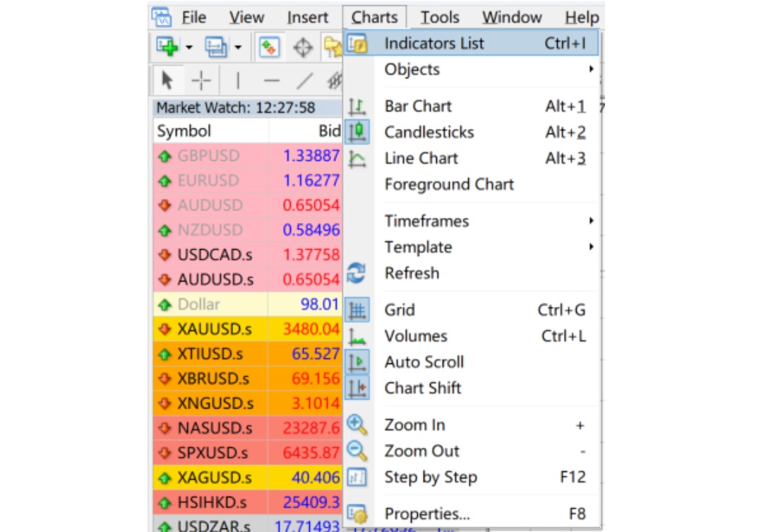
Task: Toggle Foreground Chart option
Action: point(471,184)
